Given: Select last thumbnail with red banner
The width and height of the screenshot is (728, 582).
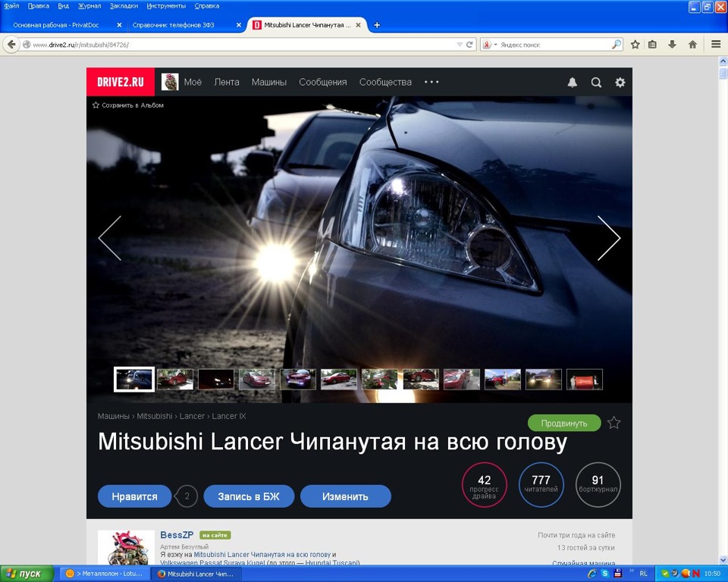Looking at the screenshot, I should point(585,380).
